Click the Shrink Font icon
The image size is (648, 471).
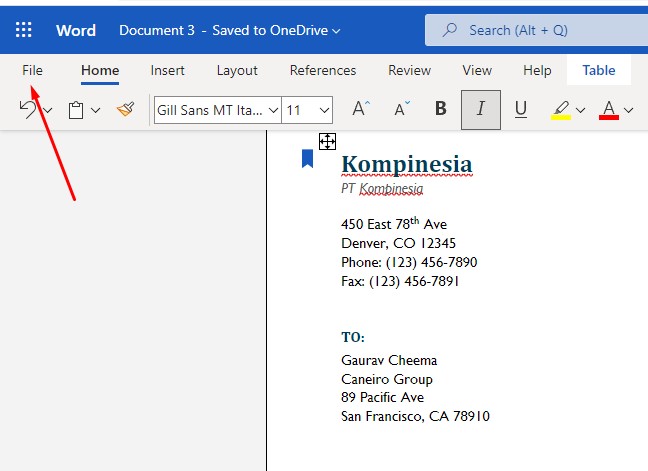click(x=402, y=109)
